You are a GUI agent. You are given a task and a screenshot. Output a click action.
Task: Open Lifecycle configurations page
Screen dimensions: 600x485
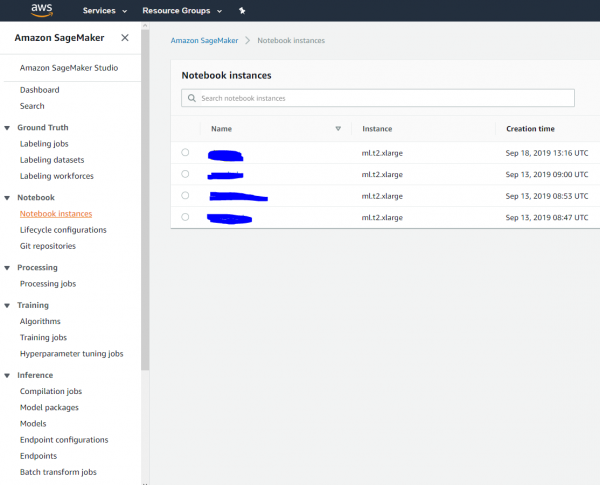coord(63,230)
